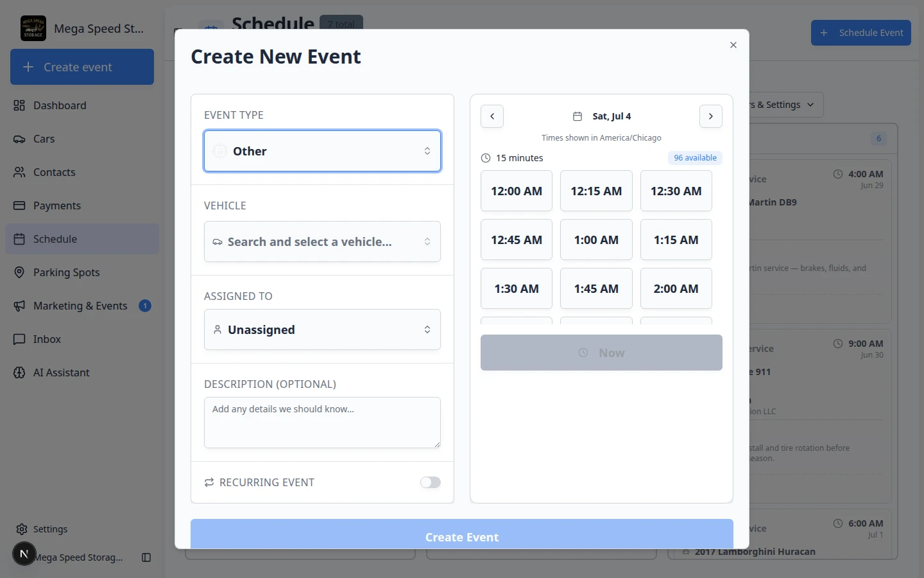Close the Create New Event dialog
This screenshot has width=924, height=578.
click(x=733, y=45)
